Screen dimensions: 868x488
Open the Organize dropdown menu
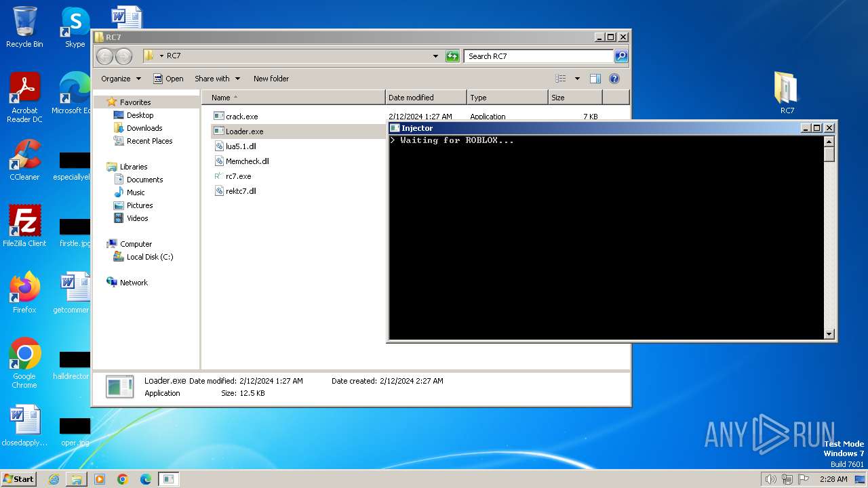coord(121,79)
